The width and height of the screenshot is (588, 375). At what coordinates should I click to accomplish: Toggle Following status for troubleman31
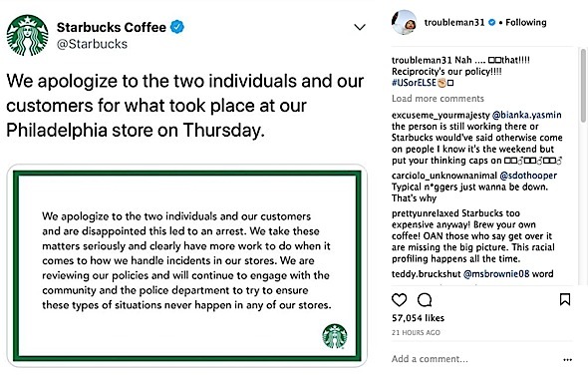click(526, 23)
